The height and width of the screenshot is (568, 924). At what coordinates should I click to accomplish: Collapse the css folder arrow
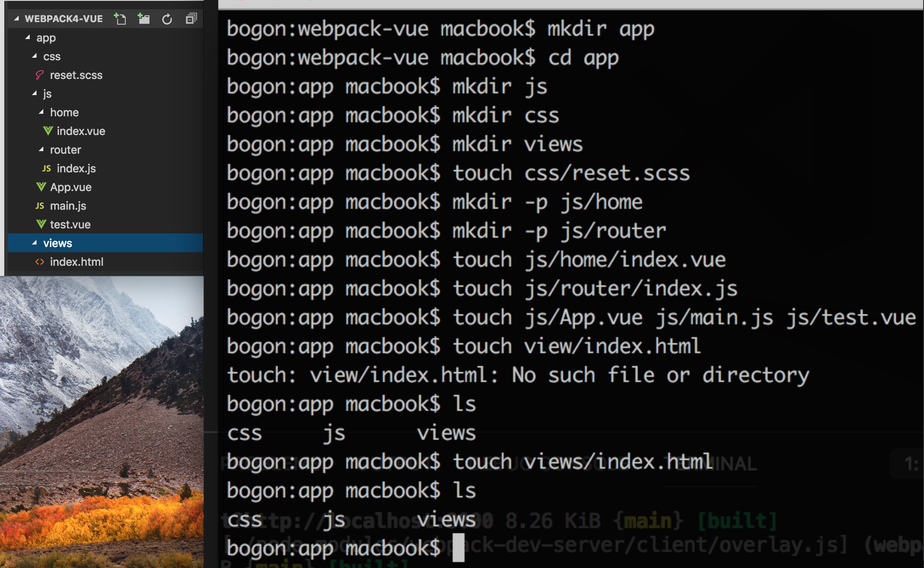pos(35,56)
